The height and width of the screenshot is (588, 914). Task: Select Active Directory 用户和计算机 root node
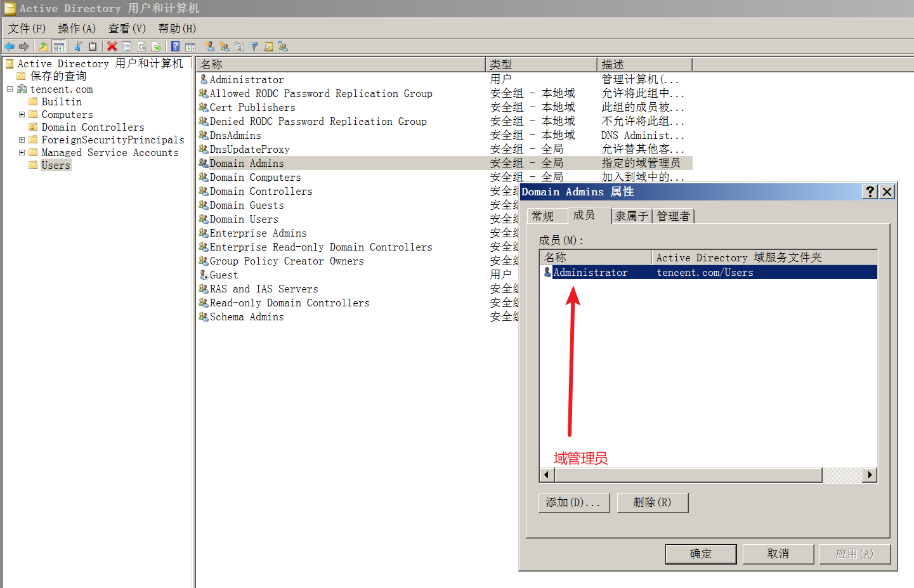[x=100, y=63]
